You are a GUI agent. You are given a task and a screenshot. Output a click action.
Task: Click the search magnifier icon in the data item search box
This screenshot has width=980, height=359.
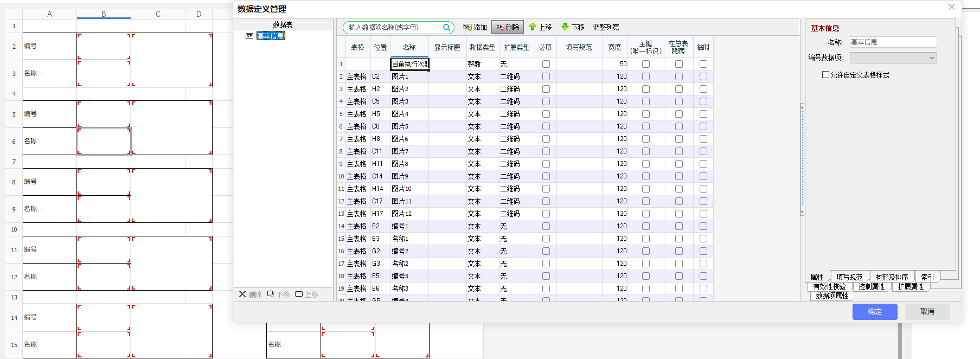pos(446,28)
